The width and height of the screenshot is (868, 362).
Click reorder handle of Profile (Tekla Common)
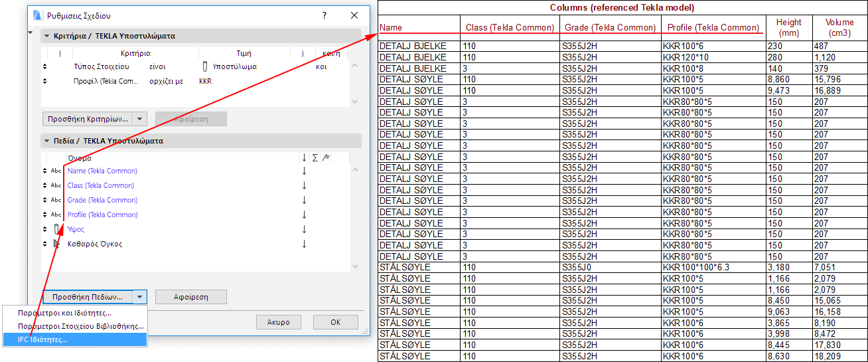[x=44, y=215]
